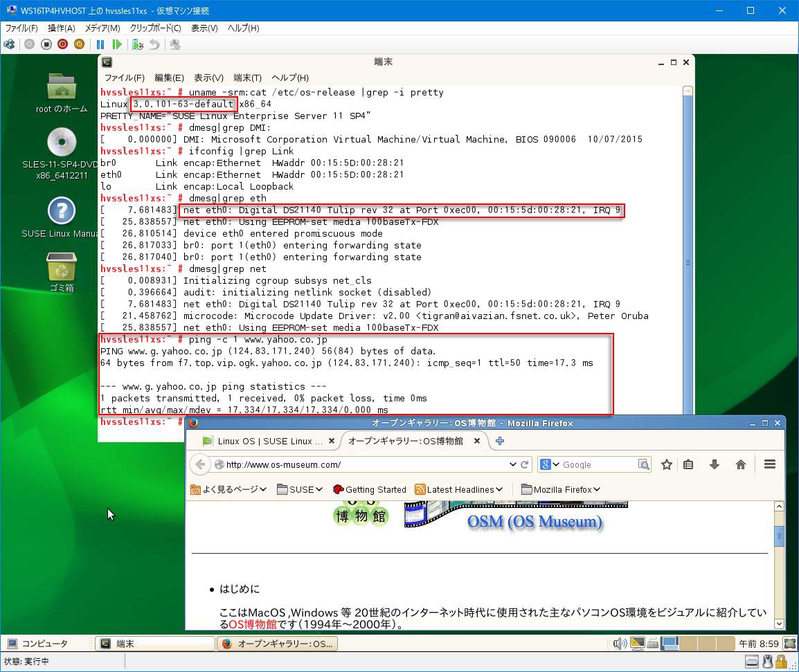Select first workspace in workspace switcher
799x672 pixels.
[670, 644]
